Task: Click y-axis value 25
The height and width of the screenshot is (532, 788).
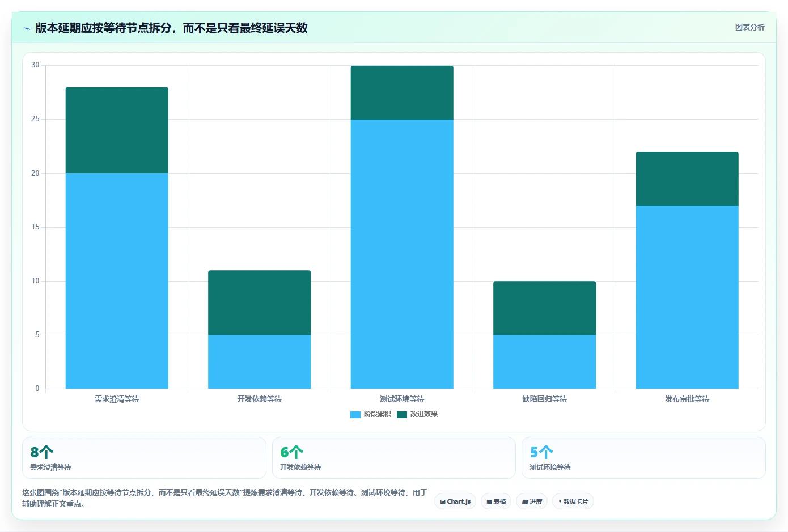Action: (x=35, y=119)
